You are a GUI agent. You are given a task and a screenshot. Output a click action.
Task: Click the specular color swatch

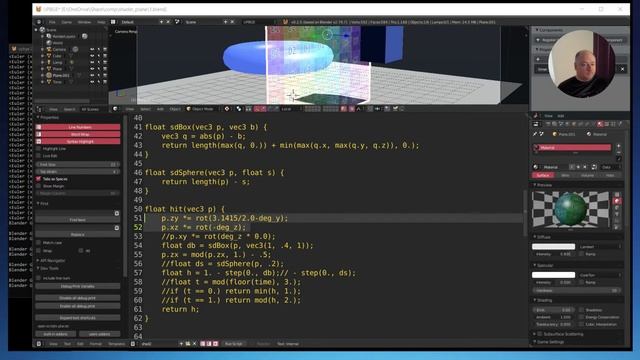[x=553, y=275]
